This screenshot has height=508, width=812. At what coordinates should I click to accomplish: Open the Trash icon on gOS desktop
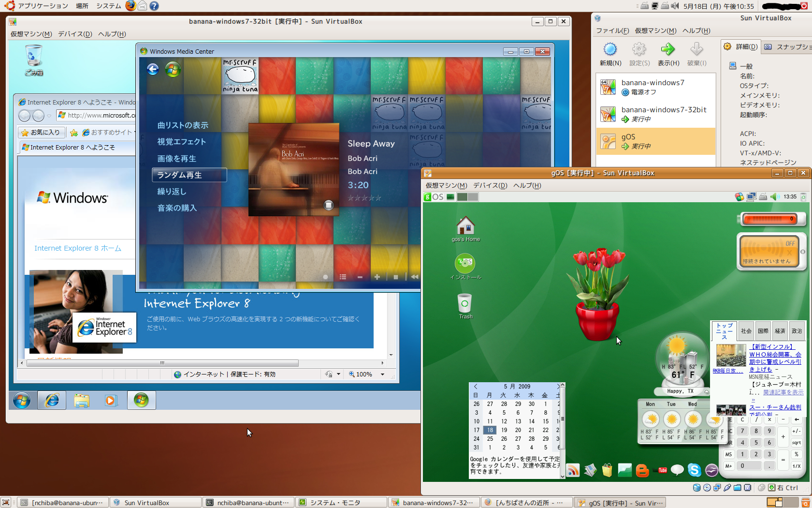click(465, 306)
